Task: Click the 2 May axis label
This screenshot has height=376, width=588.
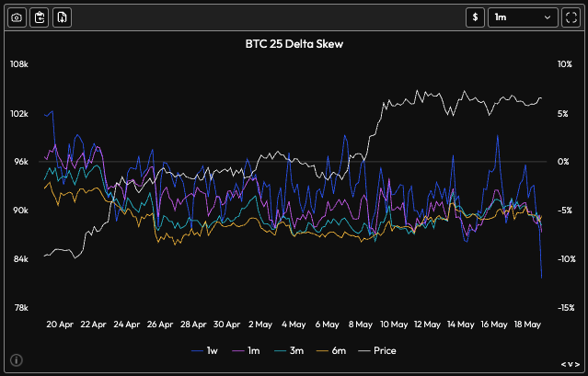Action: click(260, 325)
